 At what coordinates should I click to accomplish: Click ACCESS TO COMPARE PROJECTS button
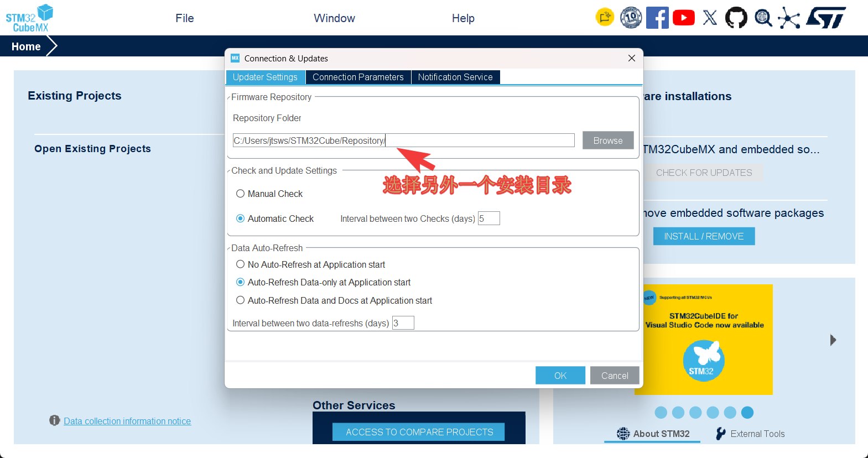click(x=419, y=432)
